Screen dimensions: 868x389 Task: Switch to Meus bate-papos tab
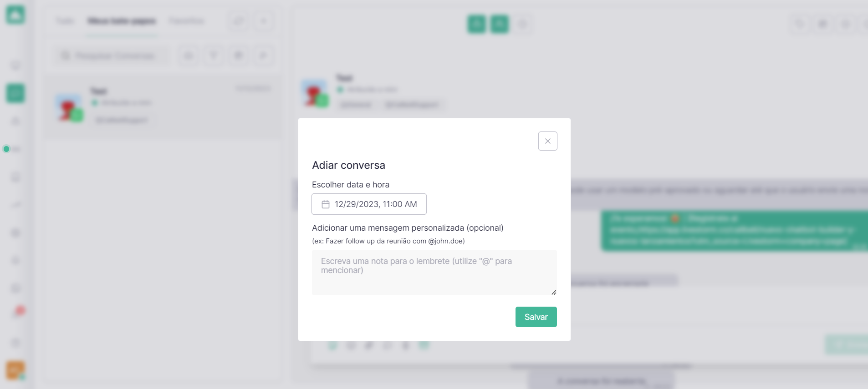click(122, 21)
